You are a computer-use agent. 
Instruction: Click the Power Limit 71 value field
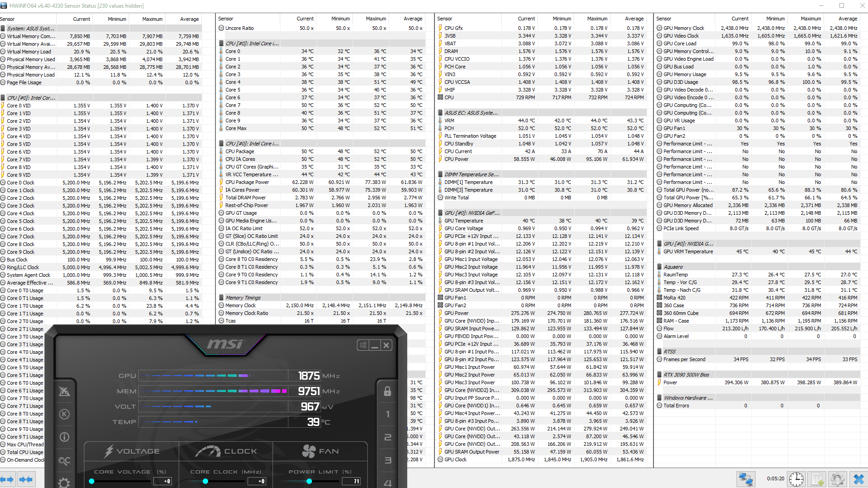tap(351, 481)
